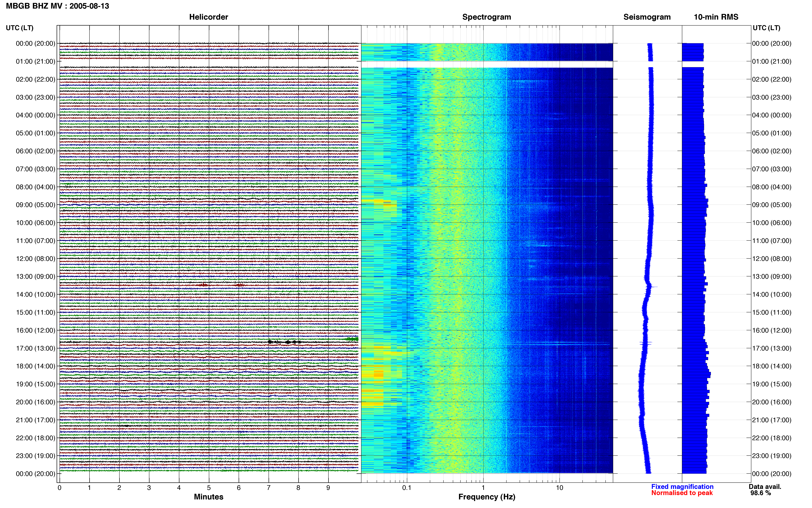Click right time label '02:00 (22:00)'

(772, 79)
